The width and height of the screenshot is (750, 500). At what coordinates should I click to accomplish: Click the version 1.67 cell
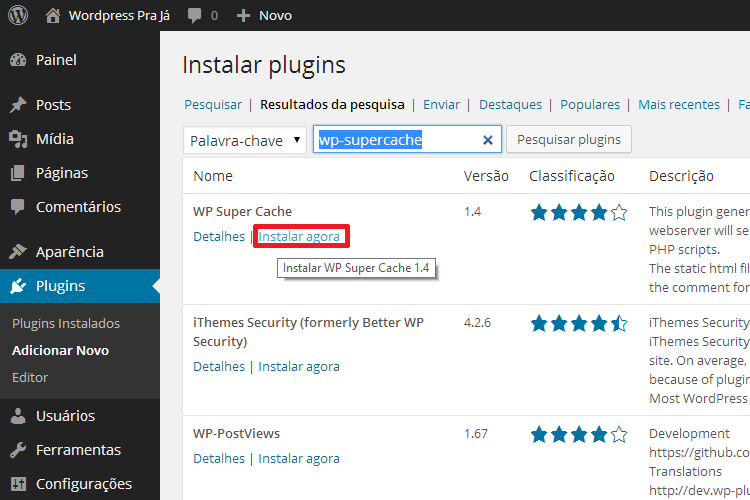[476, 433]
